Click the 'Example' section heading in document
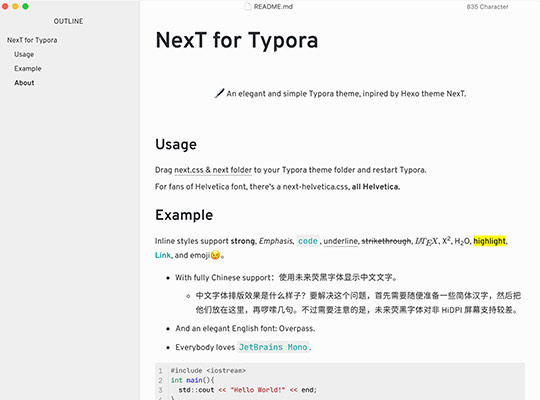This screenshot has width=540, height=400. (x=184, y=215)
